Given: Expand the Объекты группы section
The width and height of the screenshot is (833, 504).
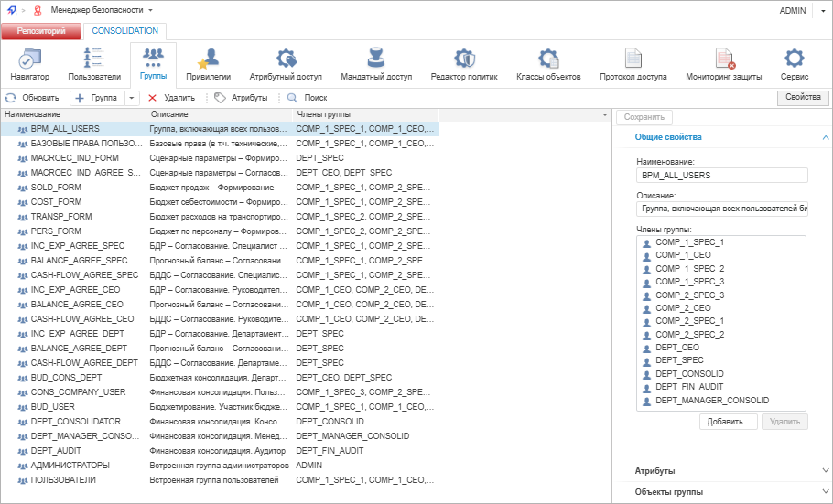Looking at the screenshot, I should 721,492.
